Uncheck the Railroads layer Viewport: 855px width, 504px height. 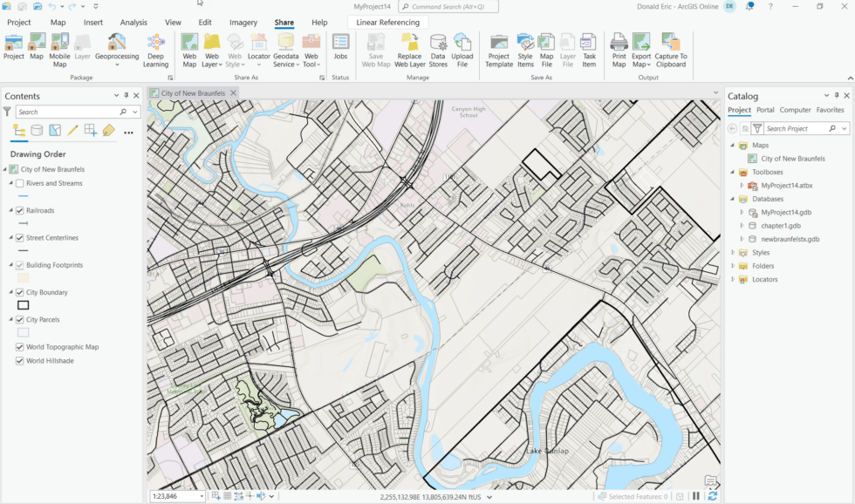[x=19, y=210]
